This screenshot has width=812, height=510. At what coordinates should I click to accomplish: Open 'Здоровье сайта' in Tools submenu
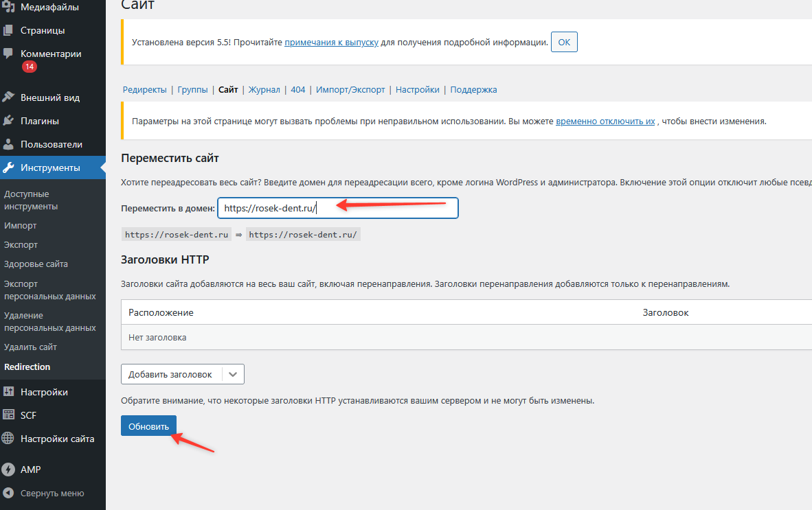click(x=36, y=264)
